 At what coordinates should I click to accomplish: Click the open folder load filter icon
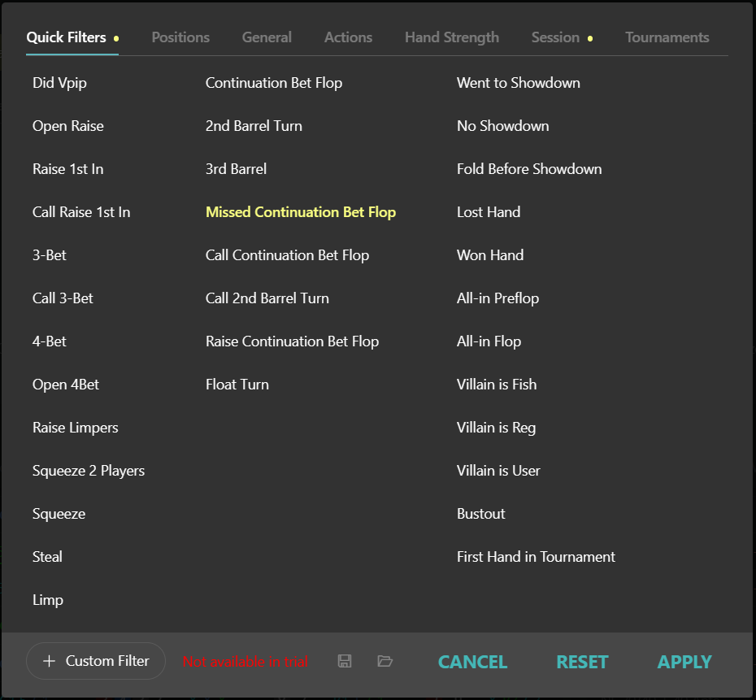385,661
